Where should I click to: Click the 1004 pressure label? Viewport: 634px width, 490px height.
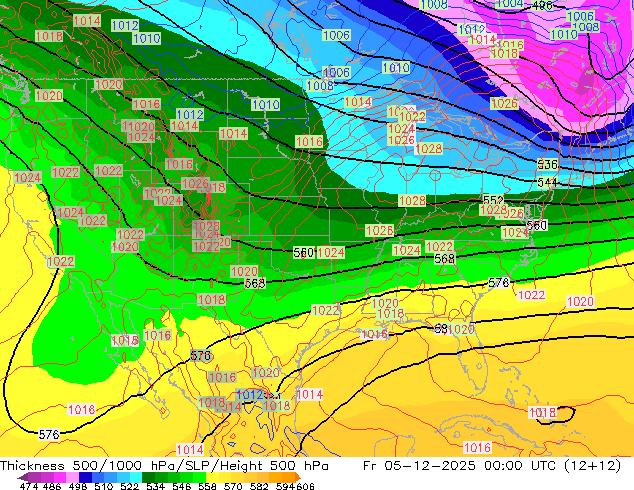pyautogui.click(x=509, y=4)
